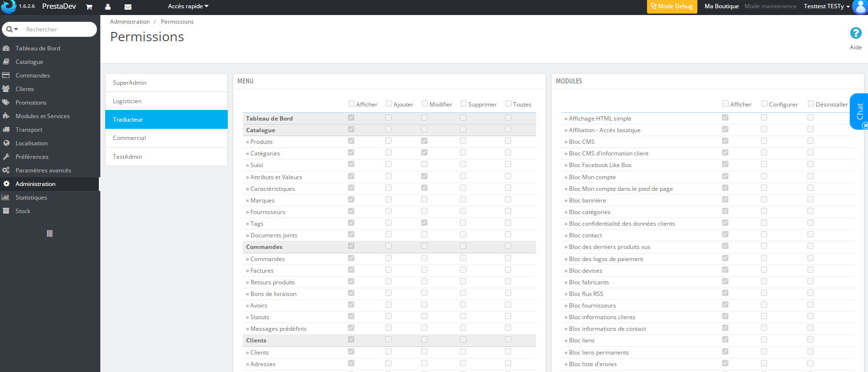Collapse the sidebar menu with the bars icon
Screen dimensions: 868x372
coord(49,233)
